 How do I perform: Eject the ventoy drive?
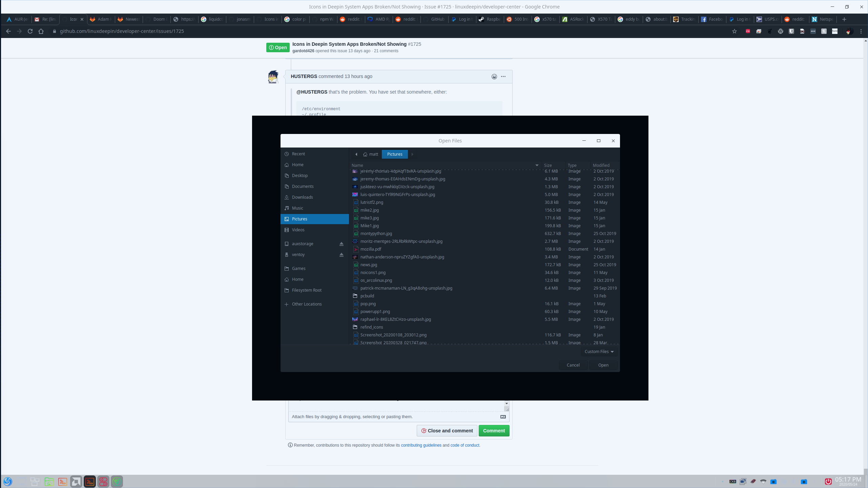(341, 255)
